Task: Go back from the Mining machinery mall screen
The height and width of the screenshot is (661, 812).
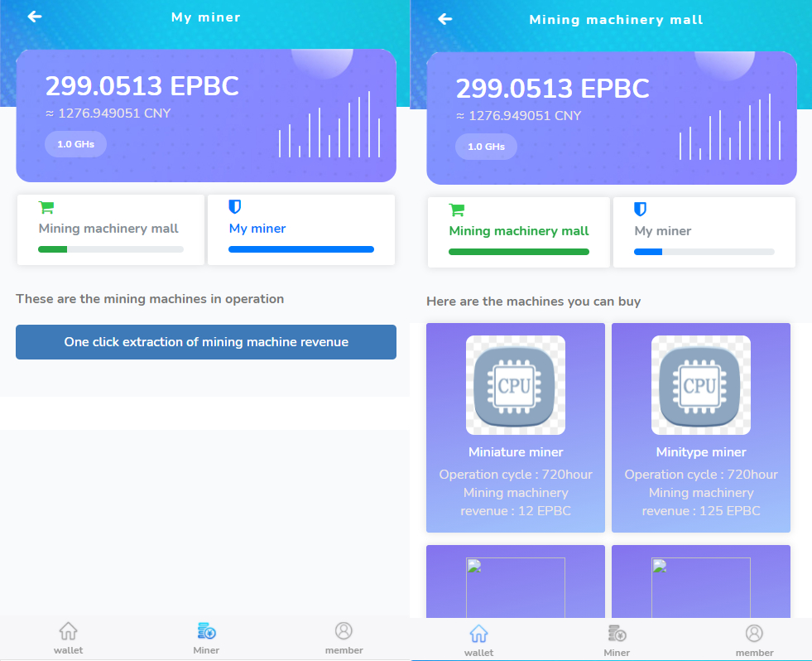Action: point(445,18)
